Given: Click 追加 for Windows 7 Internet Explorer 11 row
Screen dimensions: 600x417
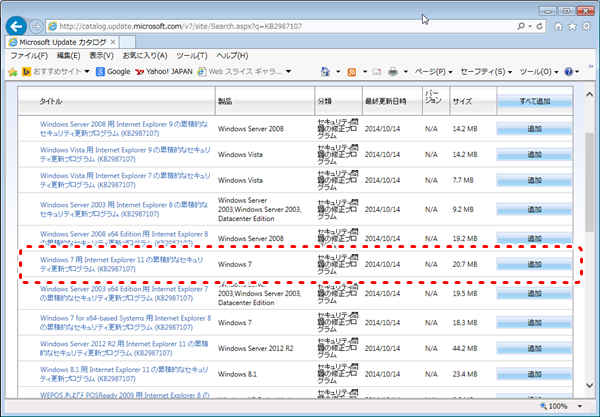Looking at the screenshot, I should click(x=534, y=264).
